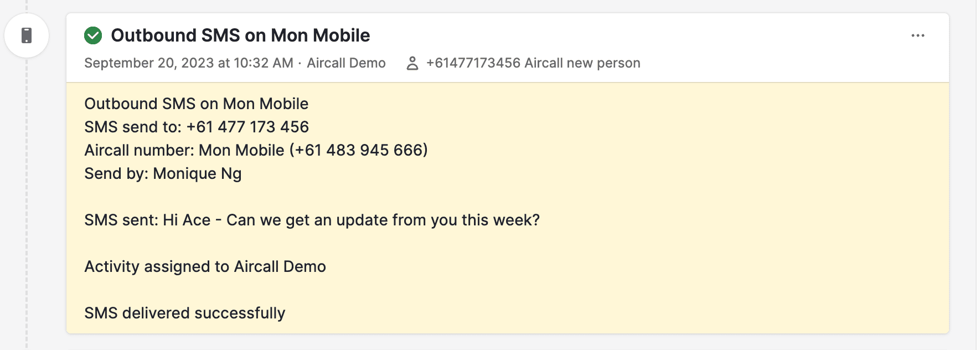Toggle the activity done status via the green check
The image size is (980, 350).
pos(94,35)
